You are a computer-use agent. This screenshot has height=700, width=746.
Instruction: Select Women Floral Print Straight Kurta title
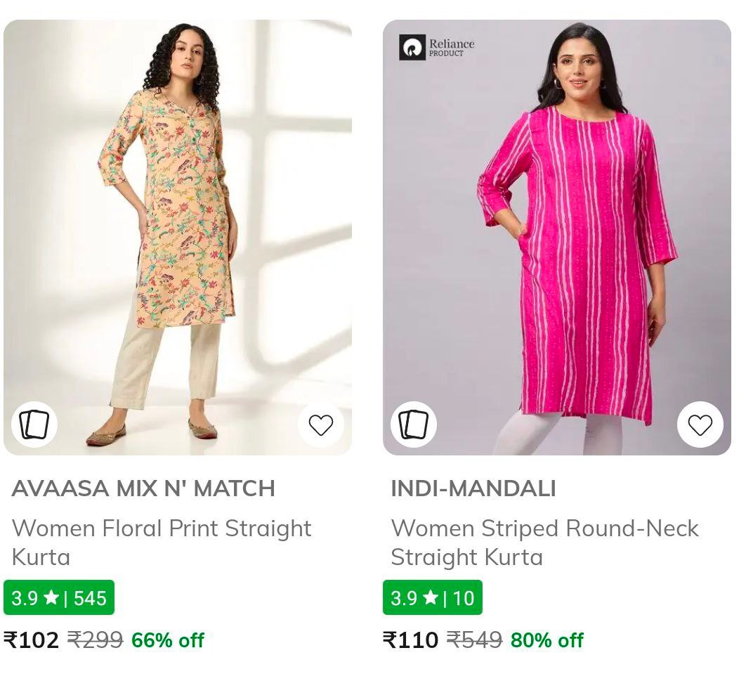(162, 543)
